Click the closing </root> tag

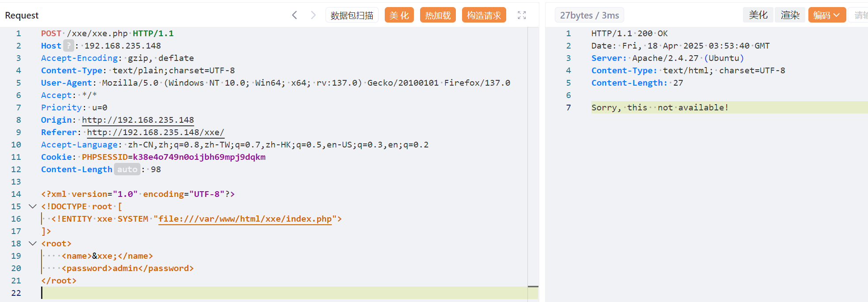coord(59,281)
